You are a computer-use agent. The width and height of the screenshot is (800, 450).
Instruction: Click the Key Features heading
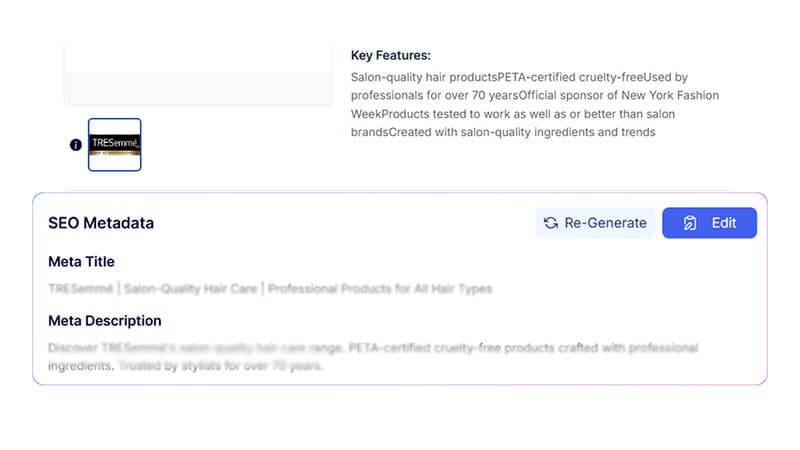[x=391, y=55]
